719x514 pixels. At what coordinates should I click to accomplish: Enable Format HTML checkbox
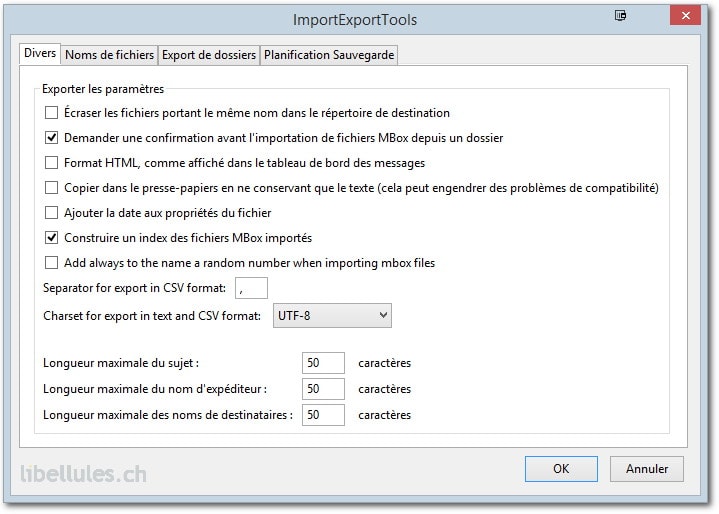point(51,163)
